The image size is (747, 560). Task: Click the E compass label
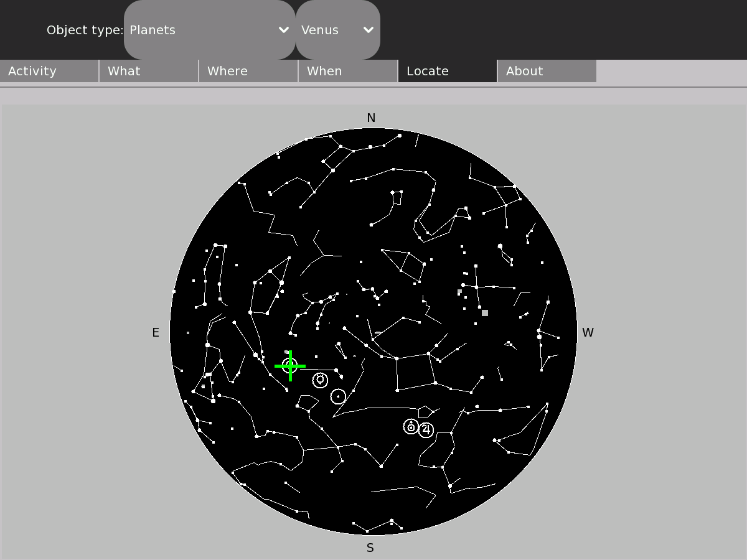[x=156, y=333]
